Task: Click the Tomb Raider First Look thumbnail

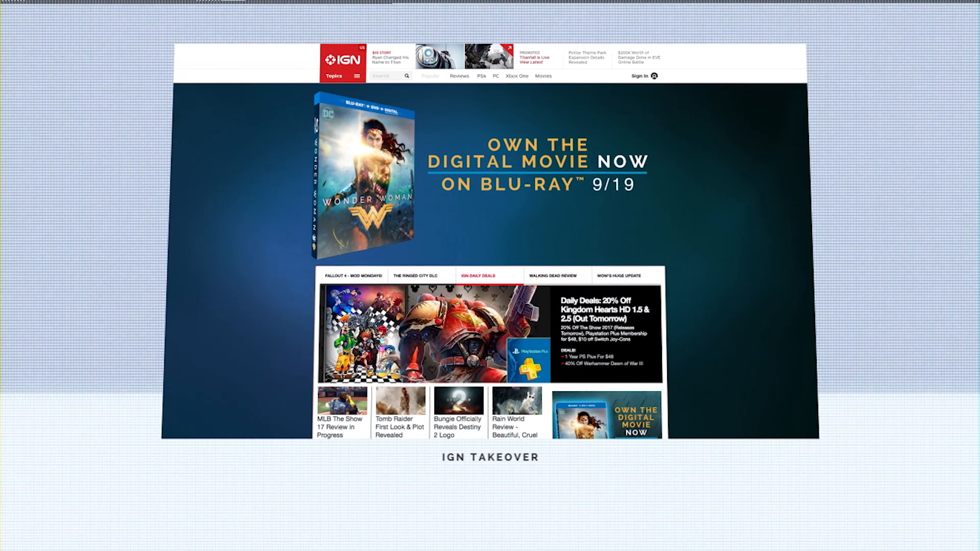Action: [x=400, y=400]
